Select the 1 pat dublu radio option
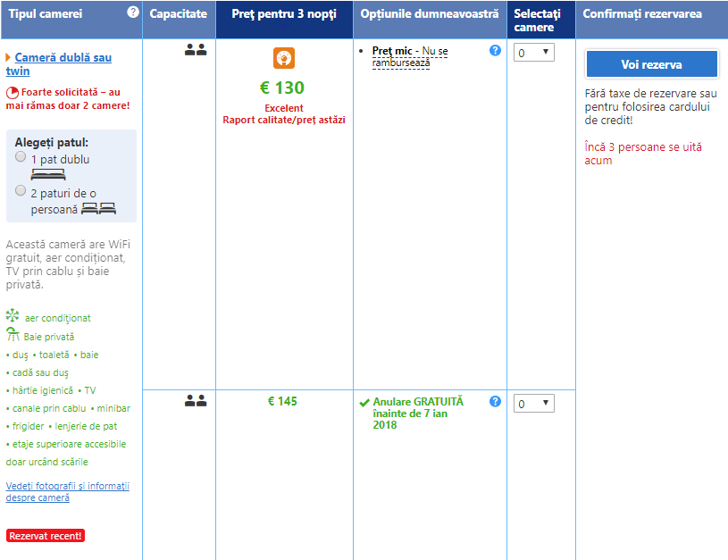The image size is (728, 560). click(x=21, y=156)
